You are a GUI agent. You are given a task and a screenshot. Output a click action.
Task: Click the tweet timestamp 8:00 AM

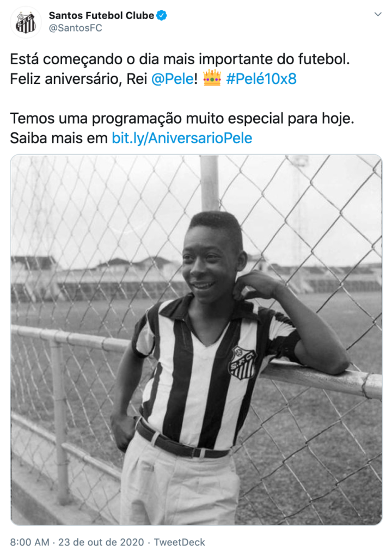point(29,542)
